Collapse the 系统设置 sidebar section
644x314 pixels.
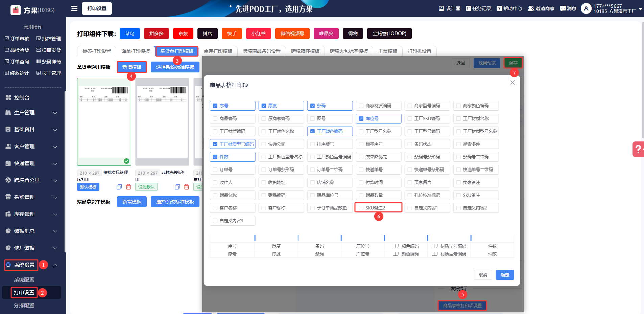[55, 265]
